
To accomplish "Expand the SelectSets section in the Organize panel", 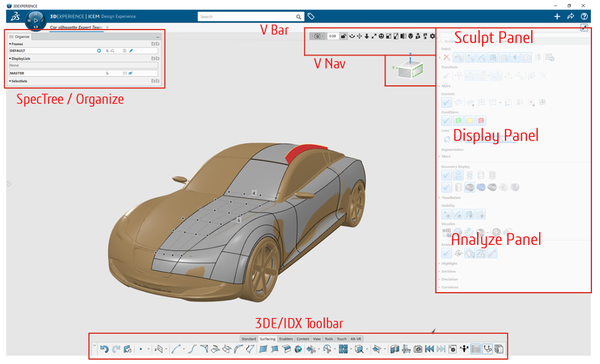I will pos(10,81).
